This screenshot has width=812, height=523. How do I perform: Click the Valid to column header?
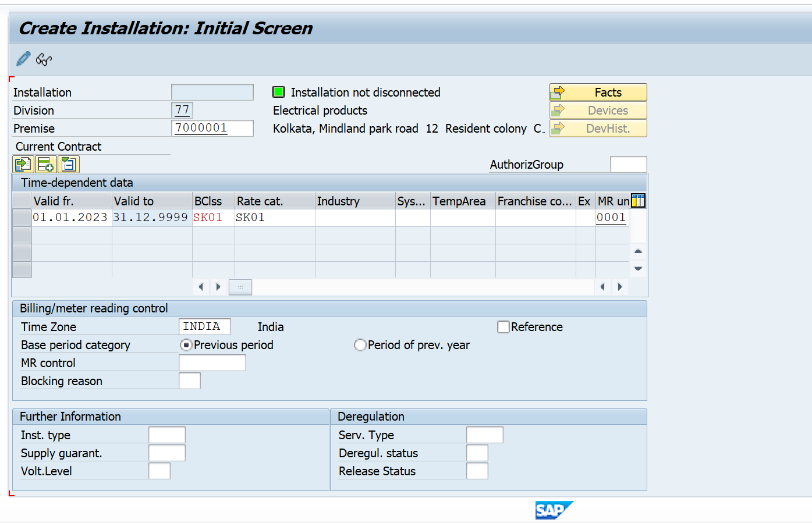[153, 201]
